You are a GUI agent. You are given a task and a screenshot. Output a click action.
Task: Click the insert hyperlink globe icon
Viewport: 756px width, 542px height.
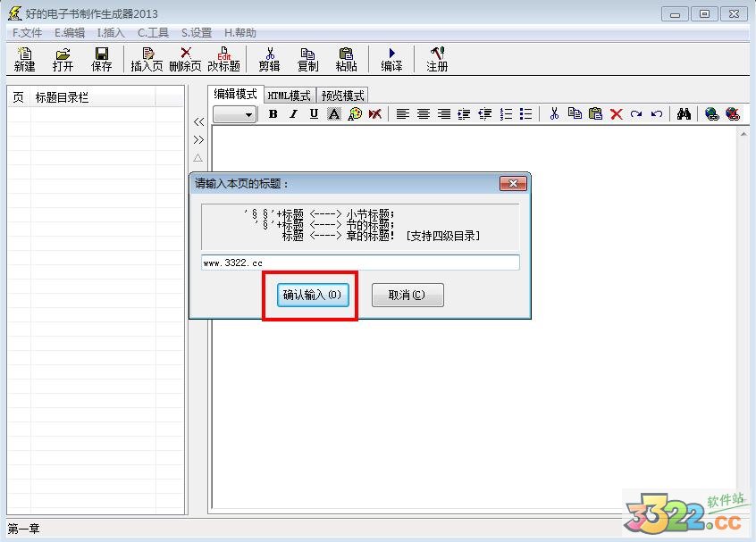tap(711, 114)
